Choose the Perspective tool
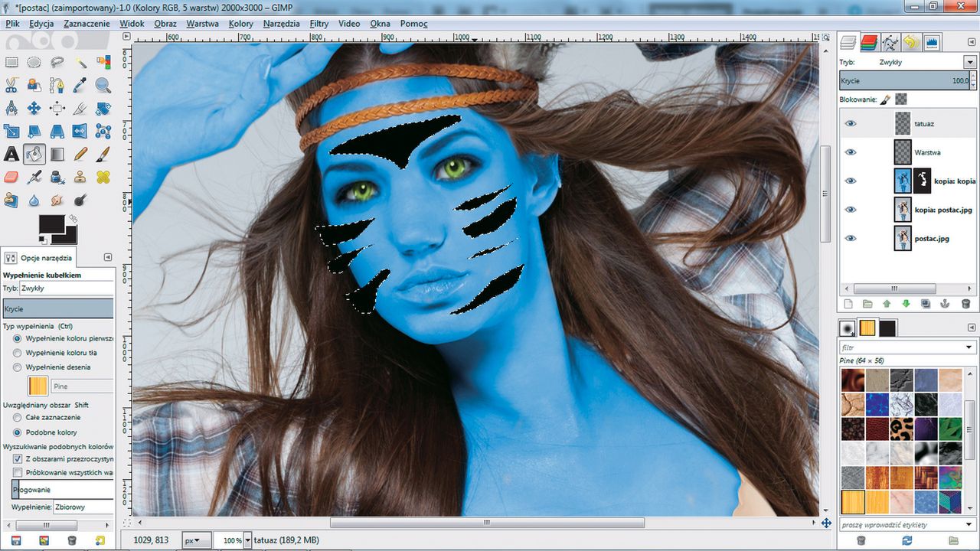 [x=57, y=132]
